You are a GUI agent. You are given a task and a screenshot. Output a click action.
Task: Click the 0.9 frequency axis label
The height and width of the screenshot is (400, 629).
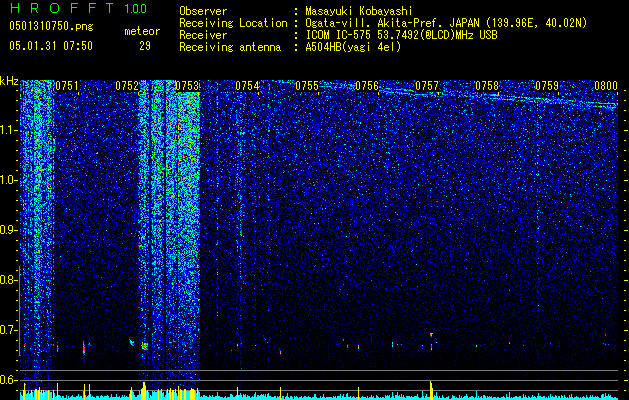[9, 230]
